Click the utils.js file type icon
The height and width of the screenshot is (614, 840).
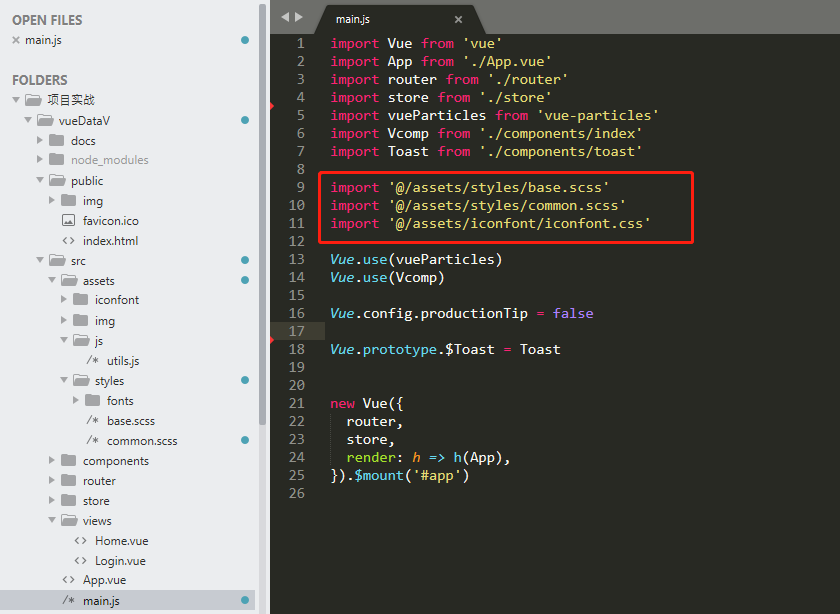tap(93, 360)
